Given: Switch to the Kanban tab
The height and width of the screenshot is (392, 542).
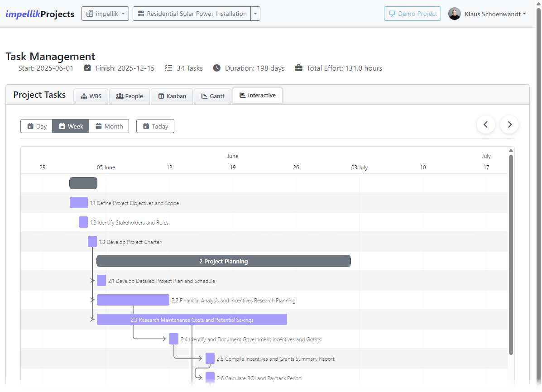Looking at the screenshot, I should point(172,96).
